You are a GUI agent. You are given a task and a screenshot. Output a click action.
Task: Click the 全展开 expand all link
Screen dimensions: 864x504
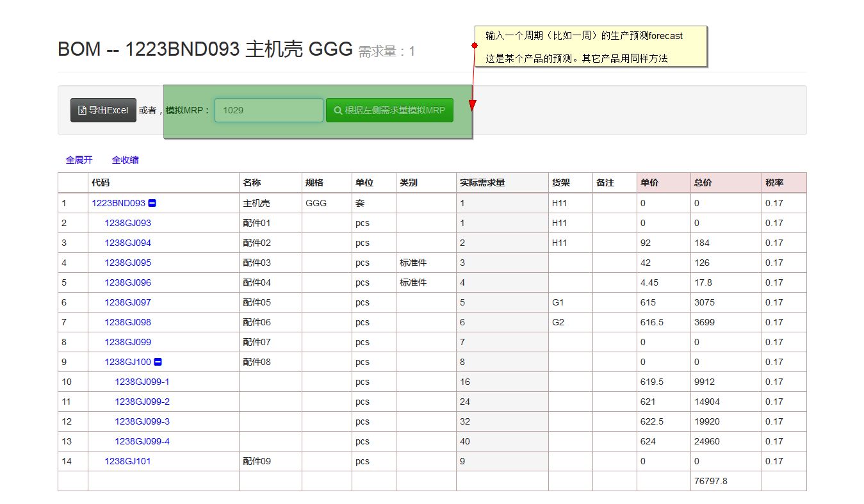pos(79,160)
